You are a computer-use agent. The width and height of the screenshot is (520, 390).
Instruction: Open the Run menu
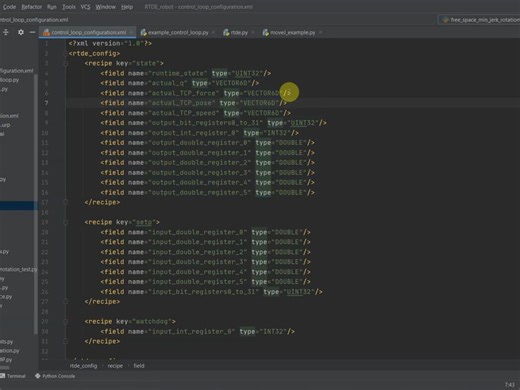[x=52, y=7]
